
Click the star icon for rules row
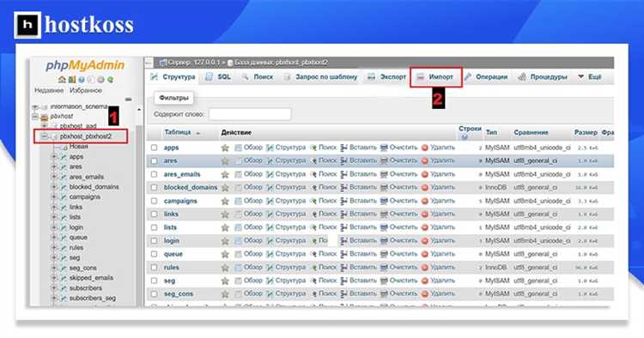pos(225,268)
